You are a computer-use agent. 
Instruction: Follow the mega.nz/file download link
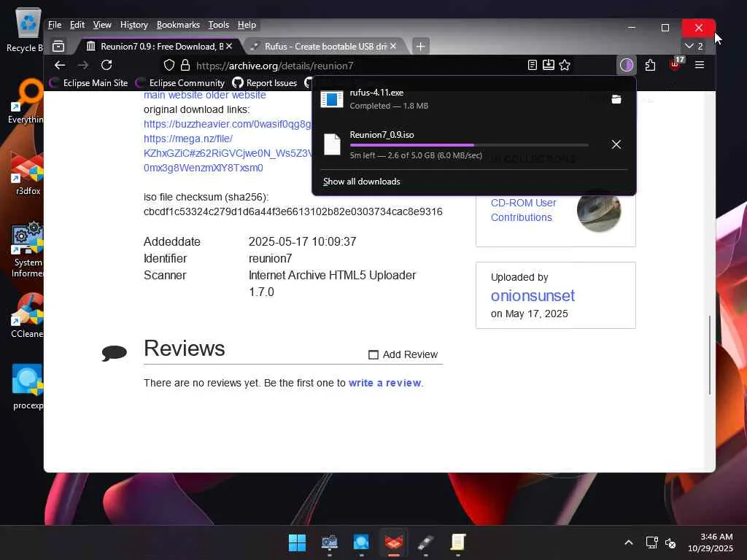(x=228, y=153)
